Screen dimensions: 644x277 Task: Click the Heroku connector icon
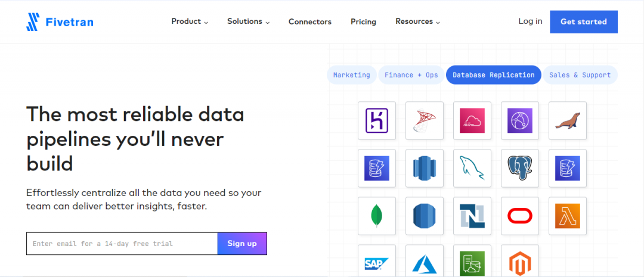(377, 120)
